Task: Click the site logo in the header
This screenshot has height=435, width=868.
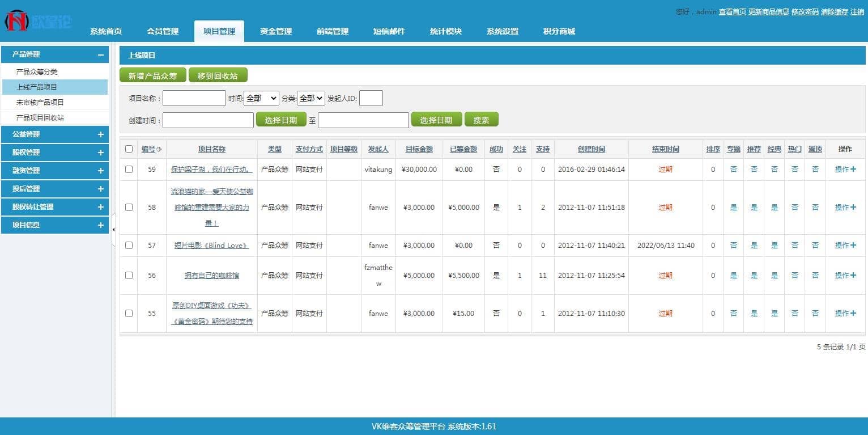Action: coord(37,21)
